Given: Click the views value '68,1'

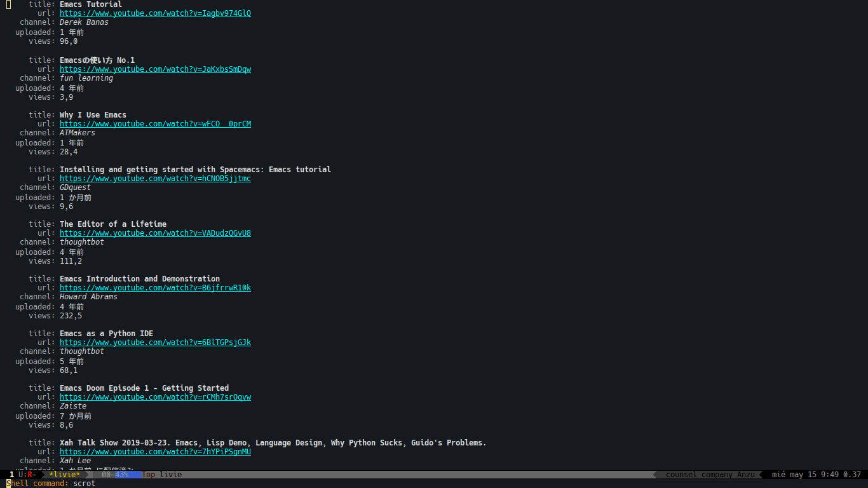Looking at the screenshot, I should [x=69, y=370].
